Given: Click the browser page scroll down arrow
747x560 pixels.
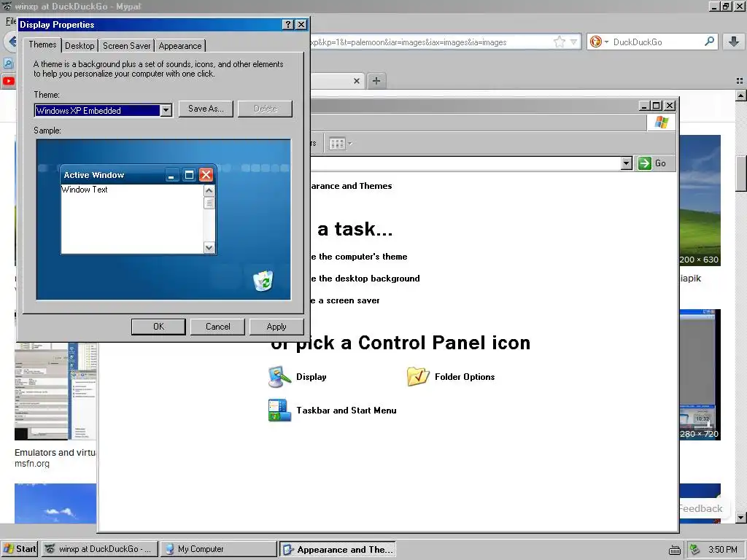Looking at the screenshot, I should 740,517.
